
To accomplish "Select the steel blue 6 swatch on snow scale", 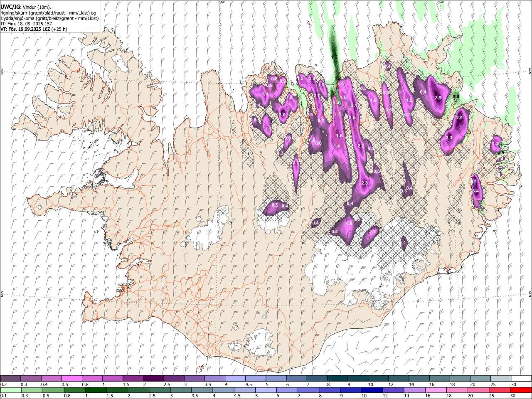I will click(x=296, y=379).
